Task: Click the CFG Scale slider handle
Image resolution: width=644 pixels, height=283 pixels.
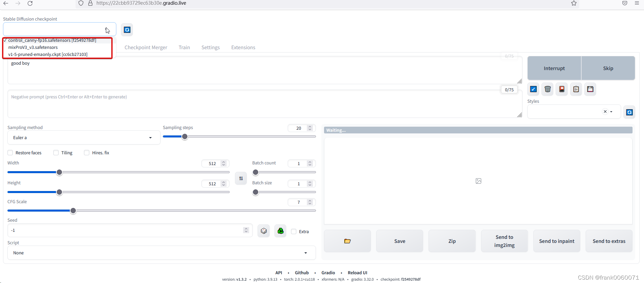Action: [73, 211]
